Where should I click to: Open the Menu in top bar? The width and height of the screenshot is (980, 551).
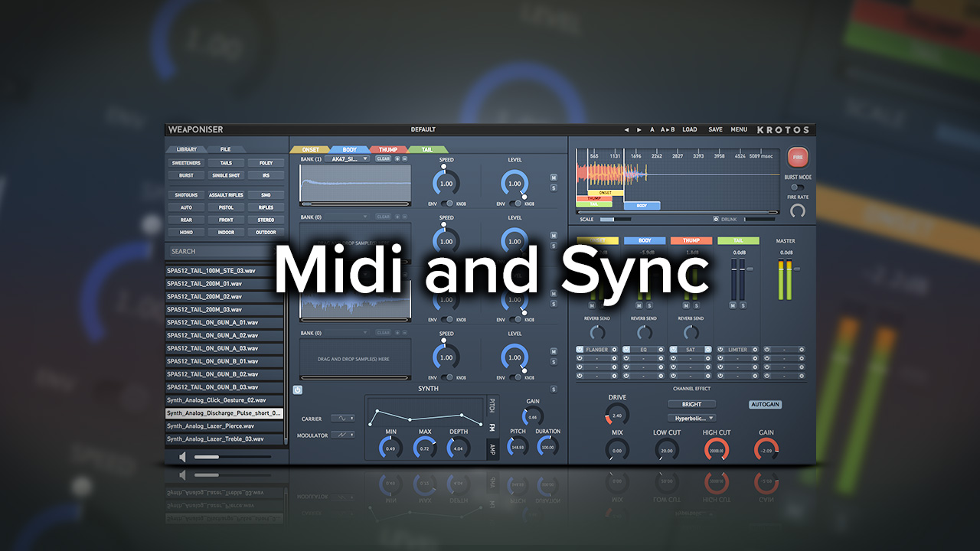coord(739,129)
